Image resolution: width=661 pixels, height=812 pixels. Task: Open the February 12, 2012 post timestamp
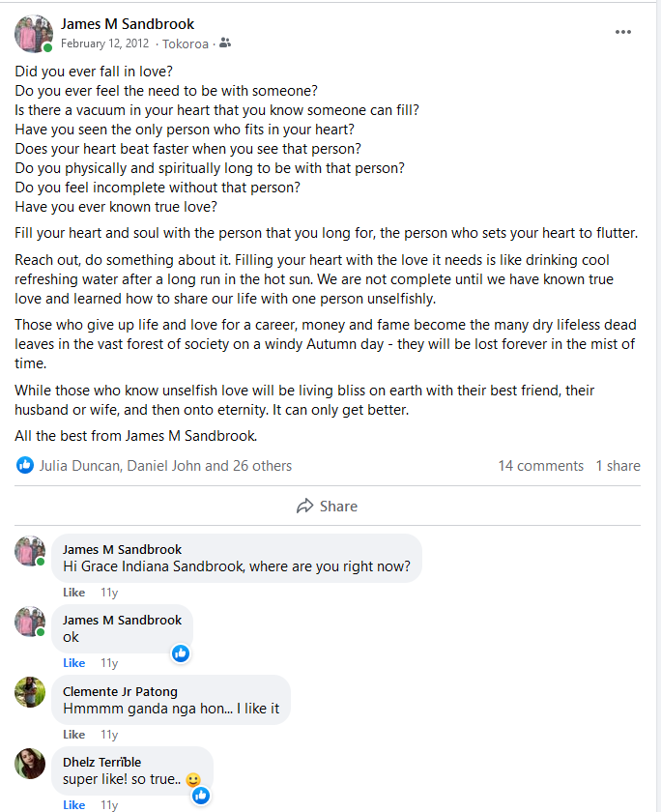106,43
